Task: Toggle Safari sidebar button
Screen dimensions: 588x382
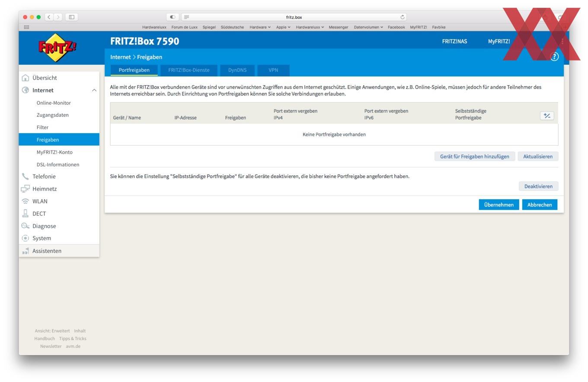Action: click(72, 17)
